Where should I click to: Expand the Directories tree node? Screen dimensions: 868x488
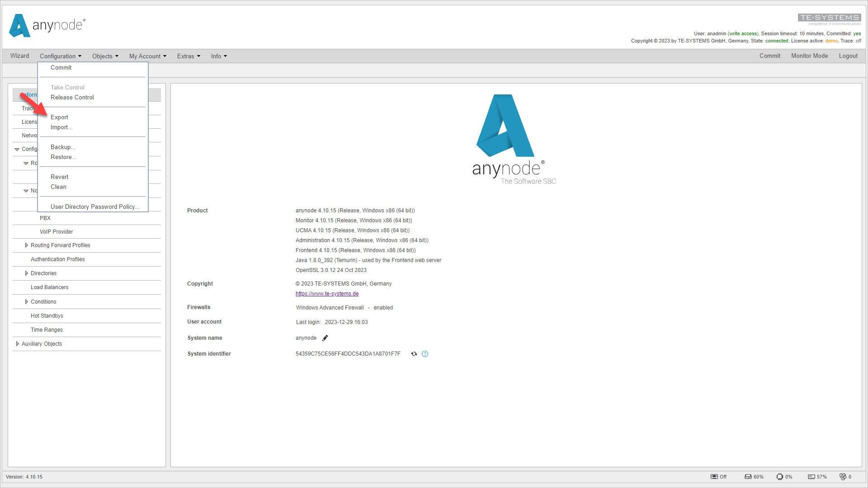26,273
